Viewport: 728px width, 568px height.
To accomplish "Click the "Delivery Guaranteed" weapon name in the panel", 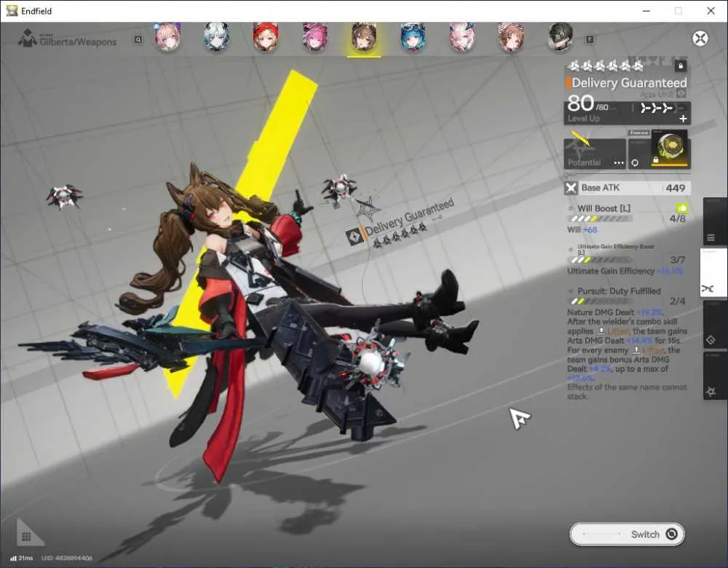I will 629,83.
